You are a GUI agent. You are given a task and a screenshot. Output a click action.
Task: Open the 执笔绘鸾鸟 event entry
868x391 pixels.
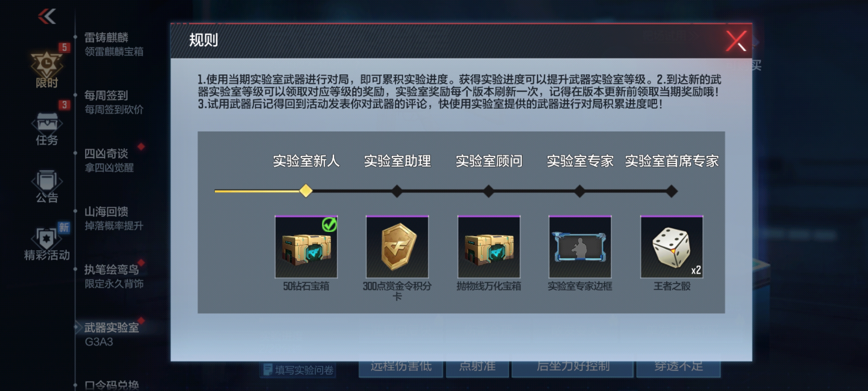[114, 276]
